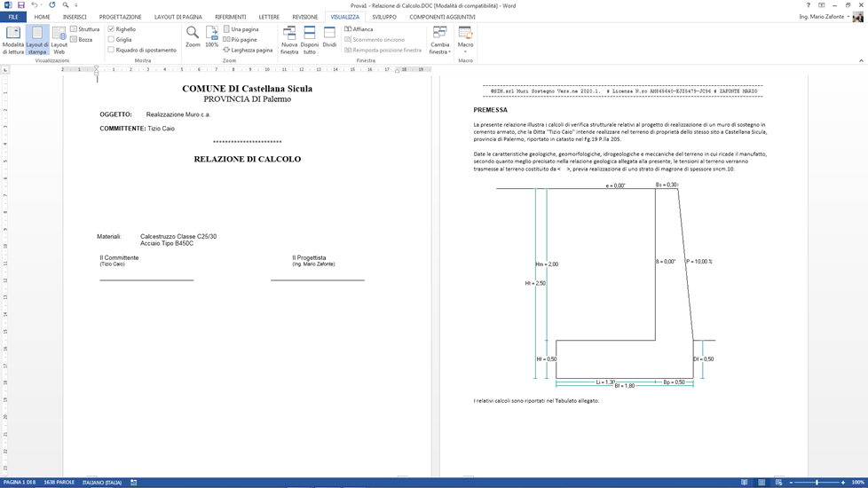The height and width of the screenshot is (488, 868).
Task: Open LAYOUT DI PAGINA tab
Action: click(178, 17)
